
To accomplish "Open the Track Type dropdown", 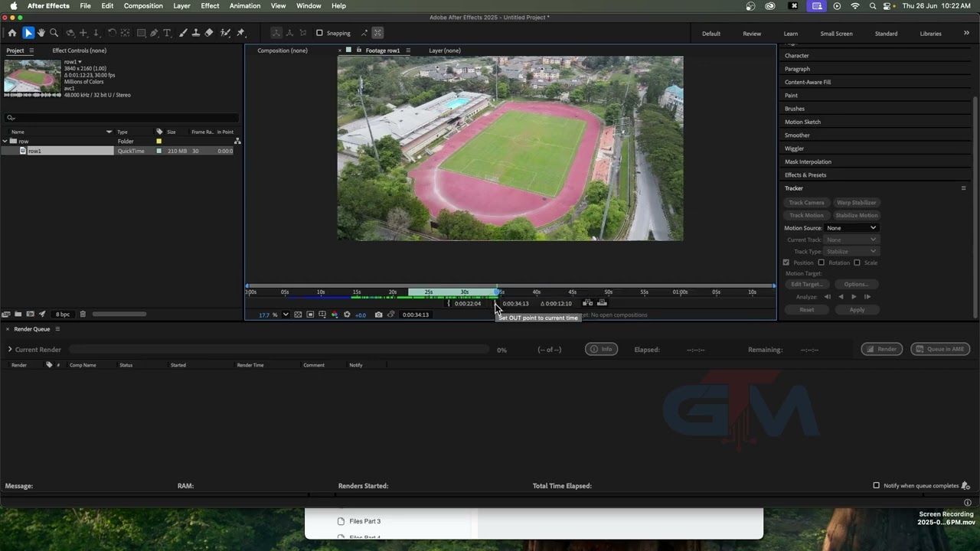I will (851, 251).
